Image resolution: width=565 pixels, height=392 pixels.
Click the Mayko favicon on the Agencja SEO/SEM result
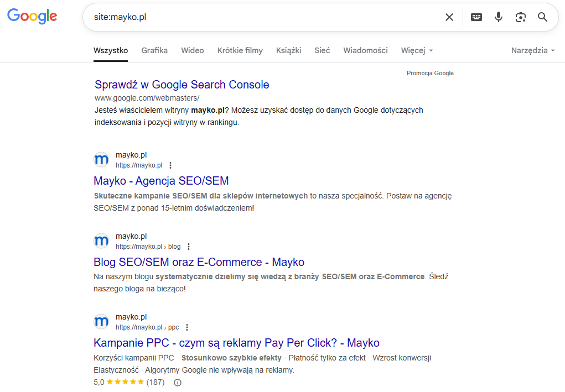click(x=101, y=159)
